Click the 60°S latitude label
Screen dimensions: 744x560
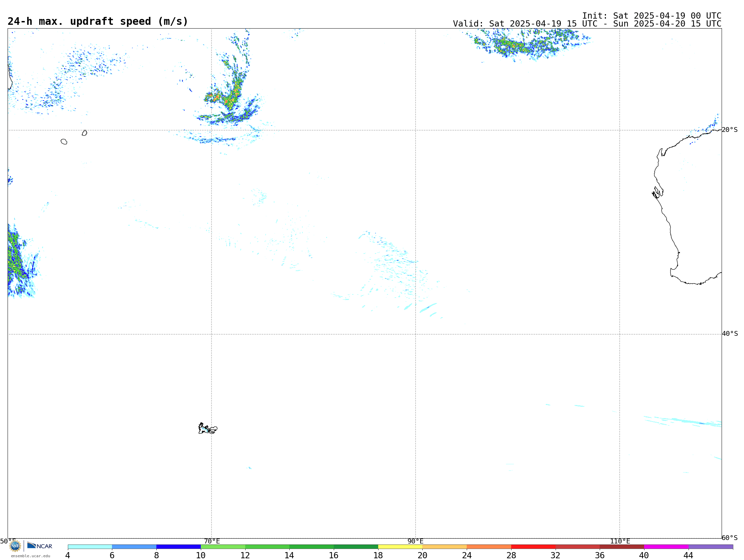tap(730, 538)
